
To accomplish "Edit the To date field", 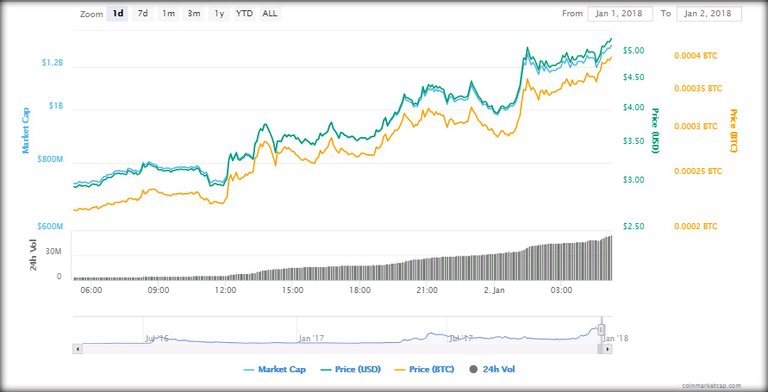I will pos(709,14).
